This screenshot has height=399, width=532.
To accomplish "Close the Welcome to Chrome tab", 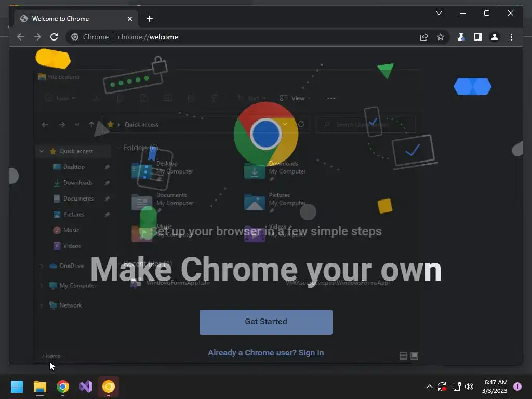I will [129, 19].
